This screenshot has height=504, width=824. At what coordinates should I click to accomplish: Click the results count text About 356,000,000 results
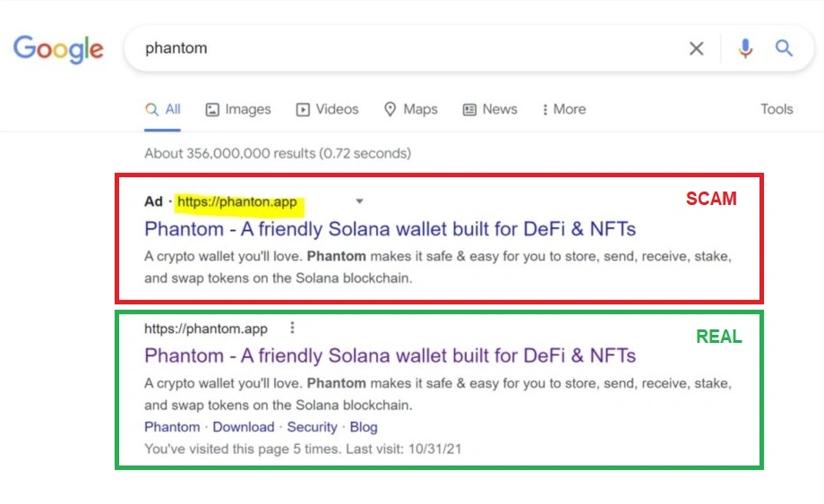(x=278, y=153)
